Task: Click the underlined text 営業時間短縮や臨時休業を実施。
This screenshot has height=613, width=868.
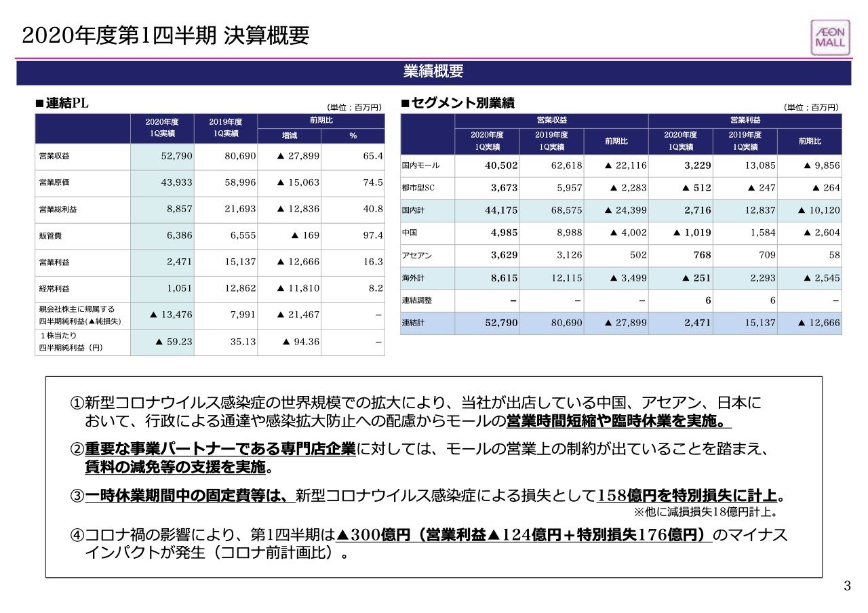Action: pos(619,422)
